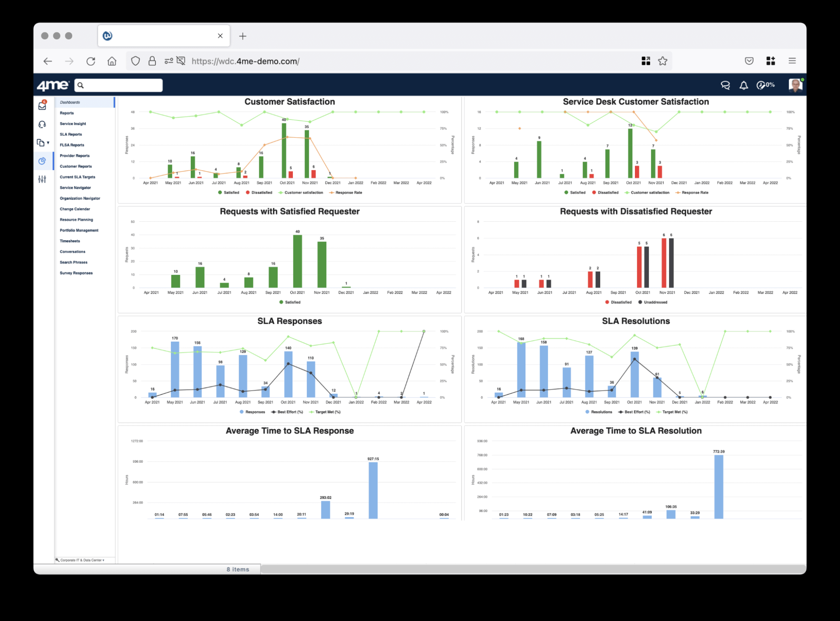Viewport: 840px width, 621px height.
Task: Click the browser back arrow
Action: (48, 61)
